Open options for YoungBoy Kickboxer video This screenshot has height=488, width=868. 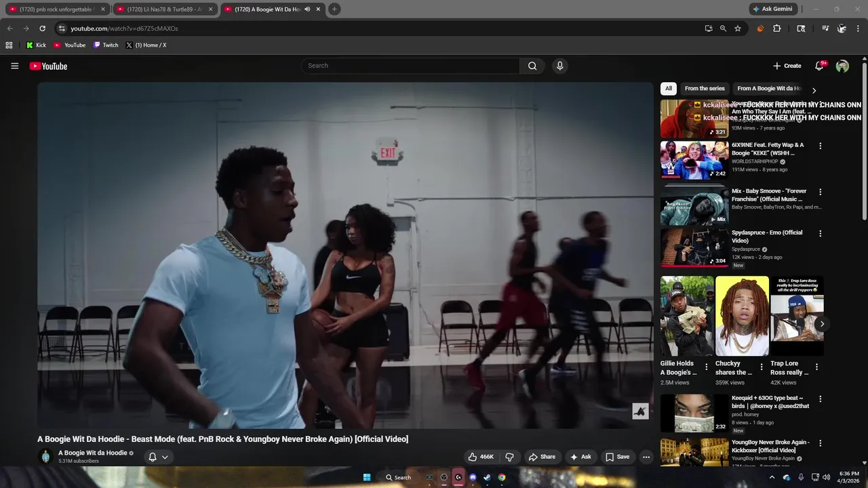coord(820,443)
